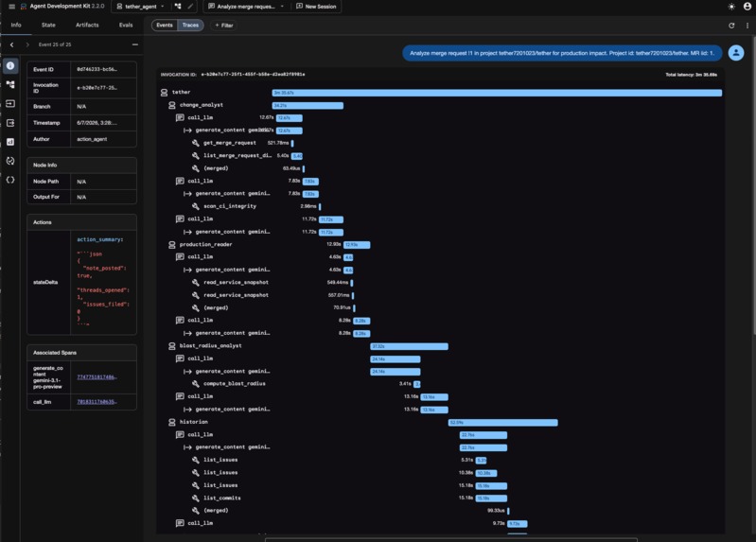Start a New Session
The width and height of the screenshot is (756, 542).
[x=316, y=7]
